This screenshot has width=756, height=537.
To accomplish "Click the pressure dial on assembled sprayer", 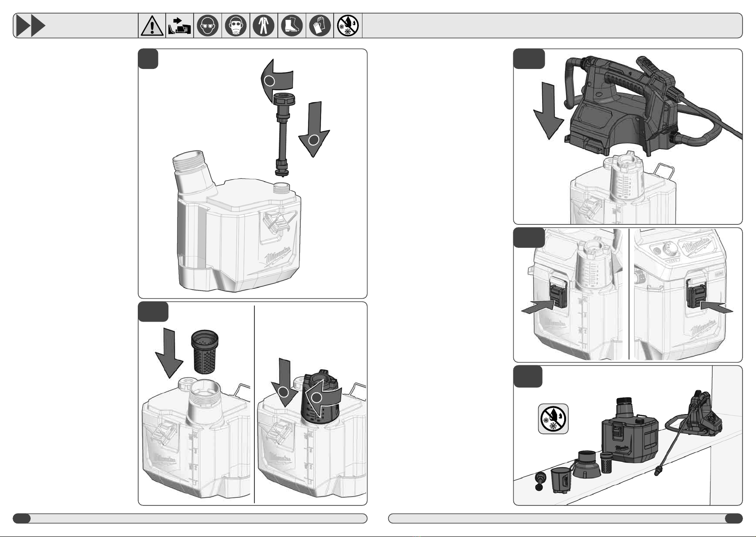I will (671, 248).
